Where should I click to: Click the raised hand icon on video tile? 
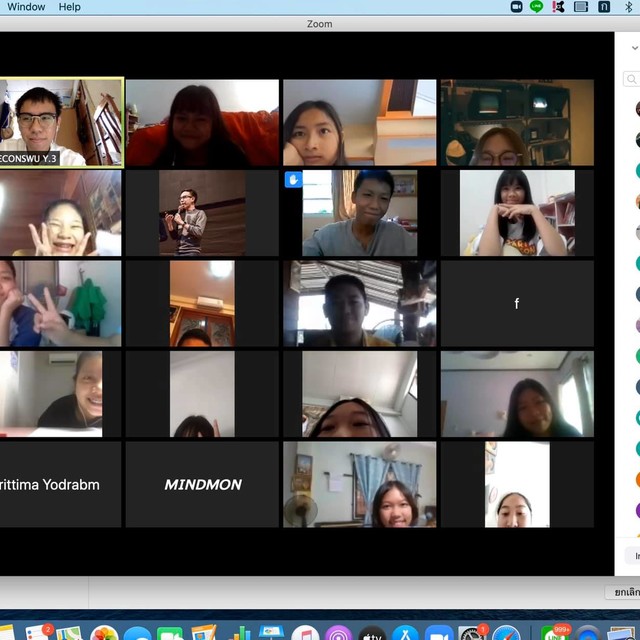tap(293, 180)
